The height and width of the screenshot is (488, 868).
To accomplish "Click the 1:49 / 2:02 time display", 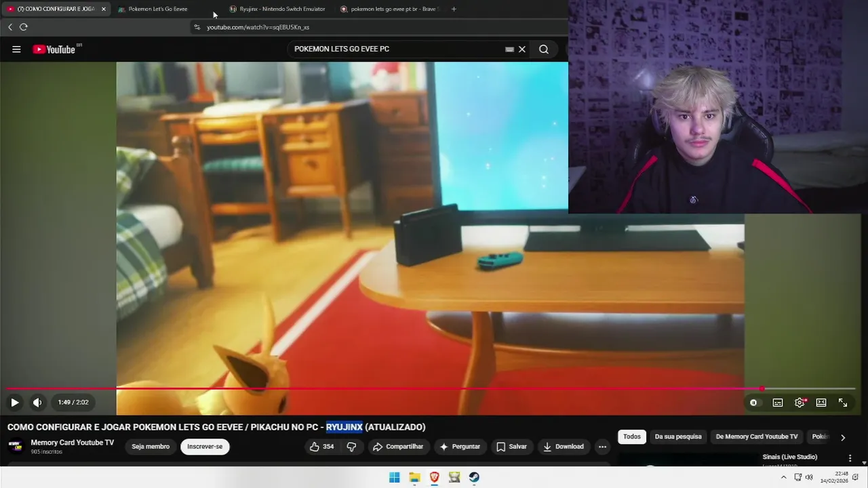I will coord(73,402).
